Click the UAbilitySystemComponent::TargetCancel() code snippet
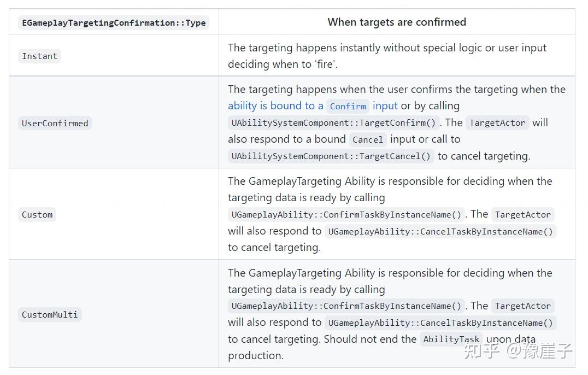The height and width of the screenshot is (375, 588). coord(331,156)
